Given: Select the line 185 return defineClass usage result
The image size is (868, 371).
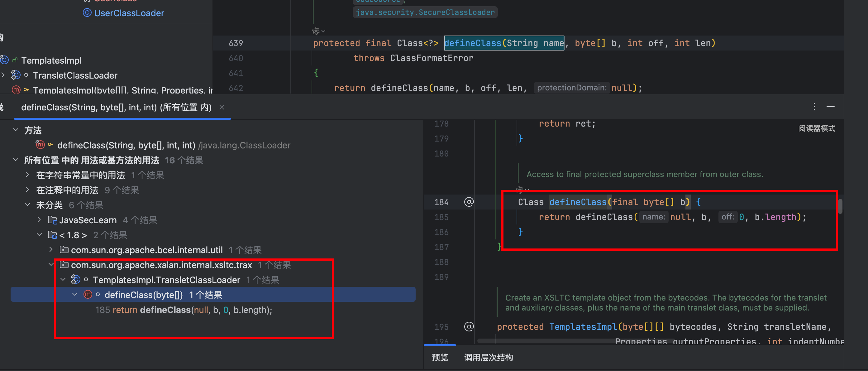Looking at the screenshot, I should tap(184, 310).
